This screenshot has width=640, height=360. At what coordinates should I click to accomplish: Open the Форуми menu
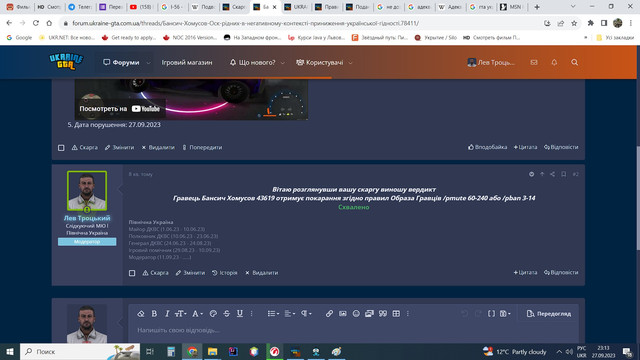tap(121, 62)
